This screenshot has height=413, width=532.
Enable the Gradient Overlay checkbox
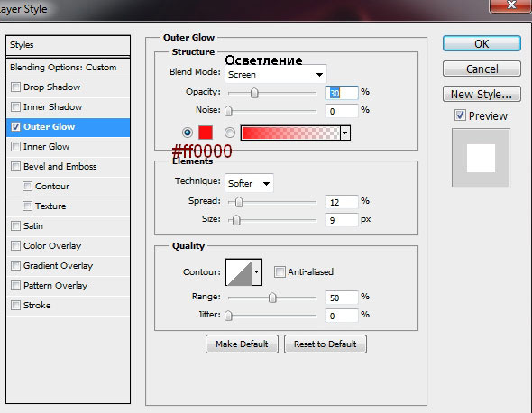point(15,266)
